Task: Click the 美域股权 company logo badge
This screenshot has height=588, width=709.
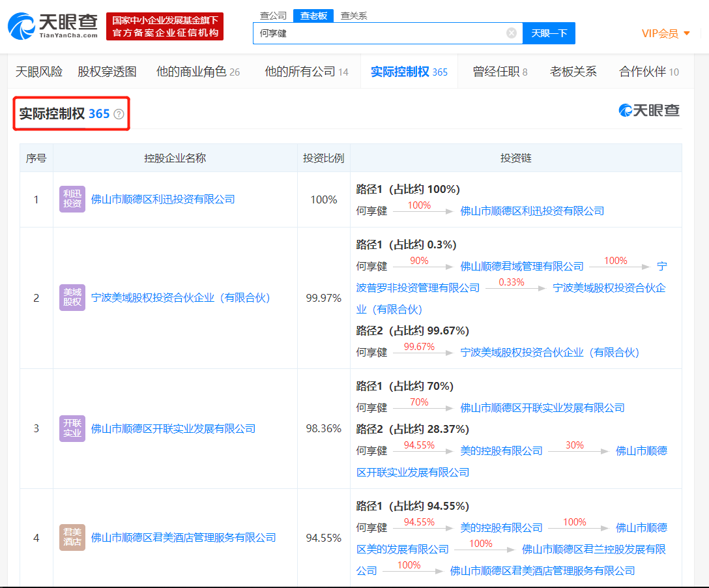Action: [x=72, y=298]
